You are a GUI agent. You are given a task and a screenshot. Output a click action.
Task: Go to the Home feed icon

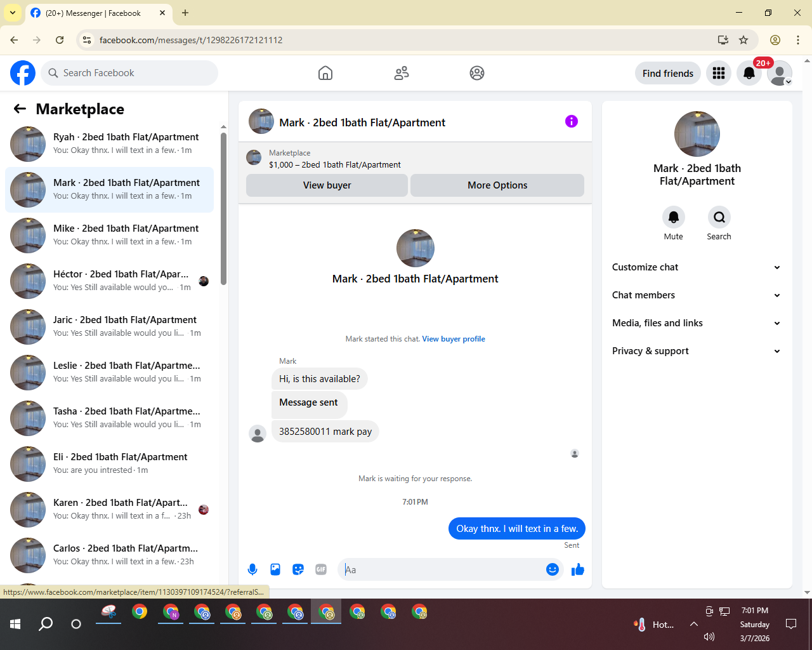point(325,73)
